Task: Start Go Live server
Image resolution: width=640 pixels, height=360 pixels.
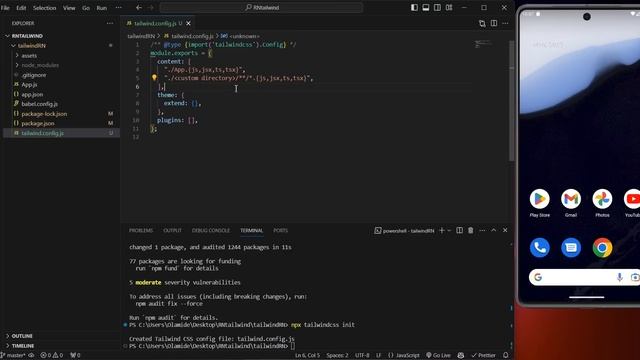Action: 439,356
